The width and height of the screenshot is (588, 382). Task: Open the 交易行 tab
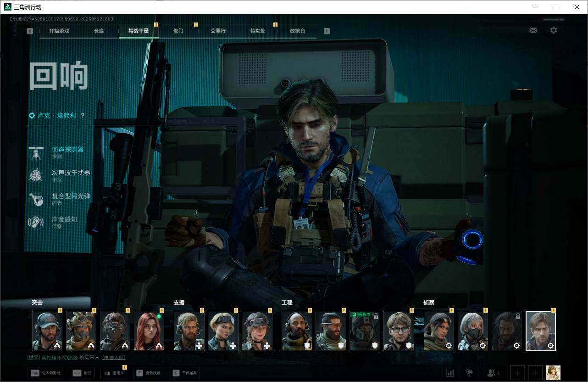218,31
